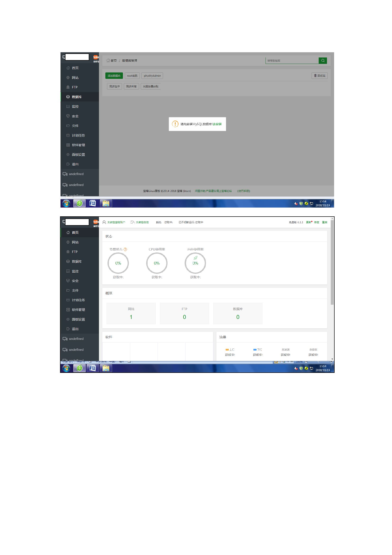Open the FTP overview card showing 0

(x=184, y=313)
